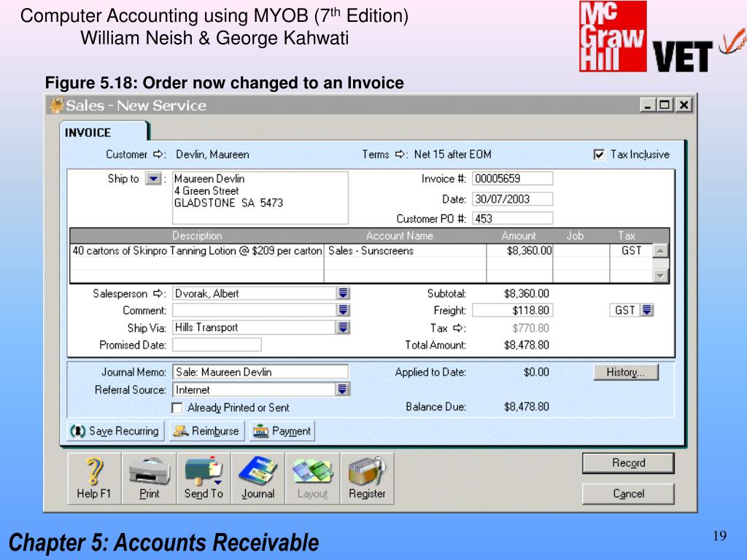Minimize the Sales window
Screen dimensions: 747x560
(x=647, y=105)
